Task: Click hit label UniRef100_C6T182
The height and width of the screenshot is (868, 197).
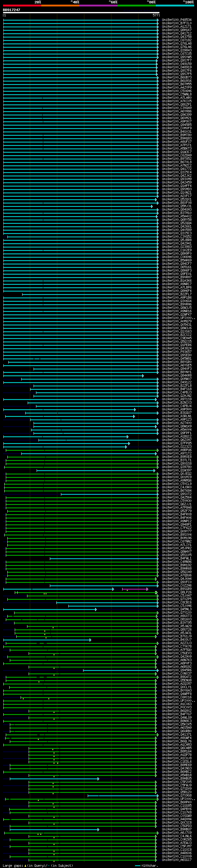Action: pos(176,40)
